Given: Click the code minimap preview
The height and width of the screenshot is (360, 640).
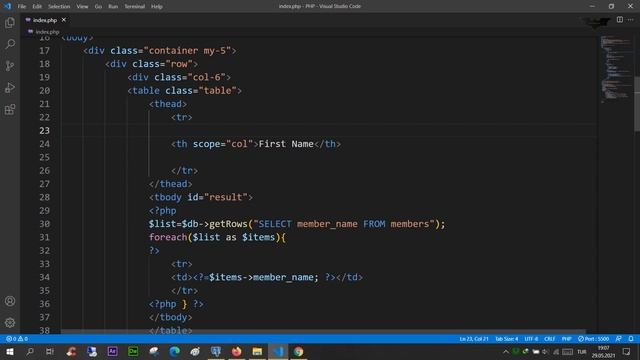Looking at the screenshot, I should (616, 69).
